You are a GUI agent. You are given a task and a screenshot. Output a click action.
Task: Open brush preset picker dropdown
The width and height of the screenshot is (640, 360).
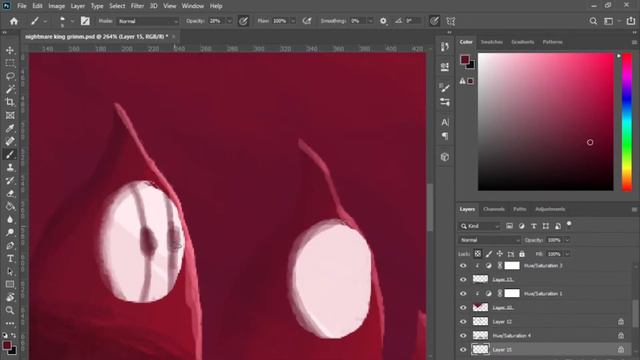point(72,21)
